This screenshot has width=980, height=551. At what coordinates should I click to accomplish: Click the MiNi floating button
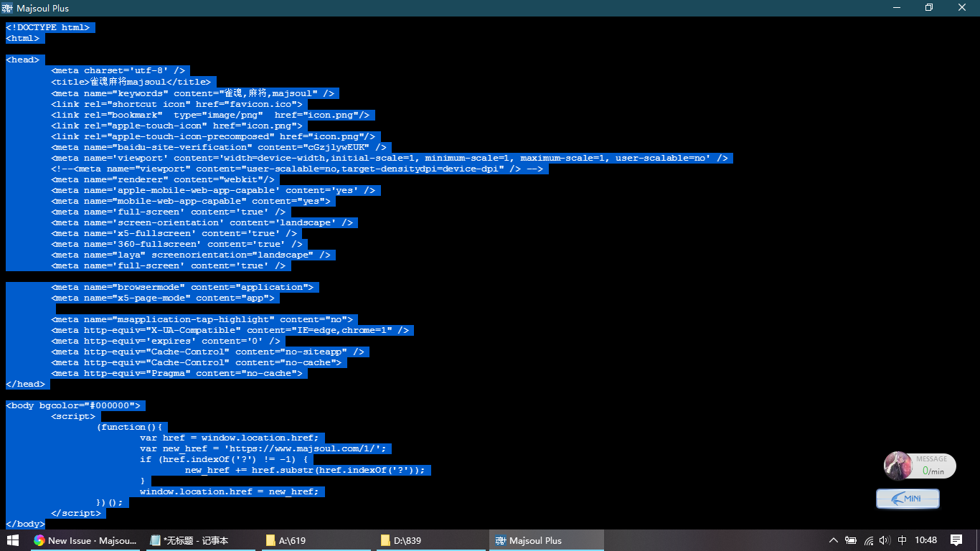[x=908, y=499]
